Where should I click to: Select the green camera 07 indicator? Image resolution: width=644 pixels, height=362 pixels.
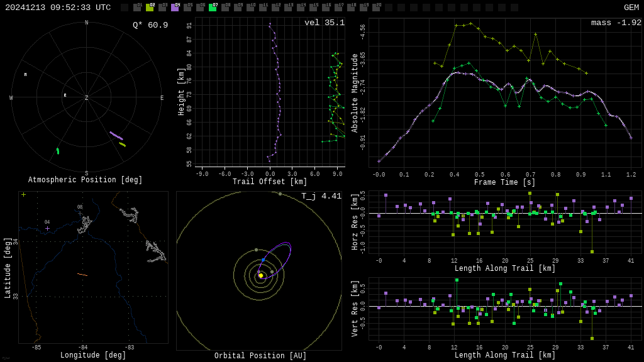[213, 8]
